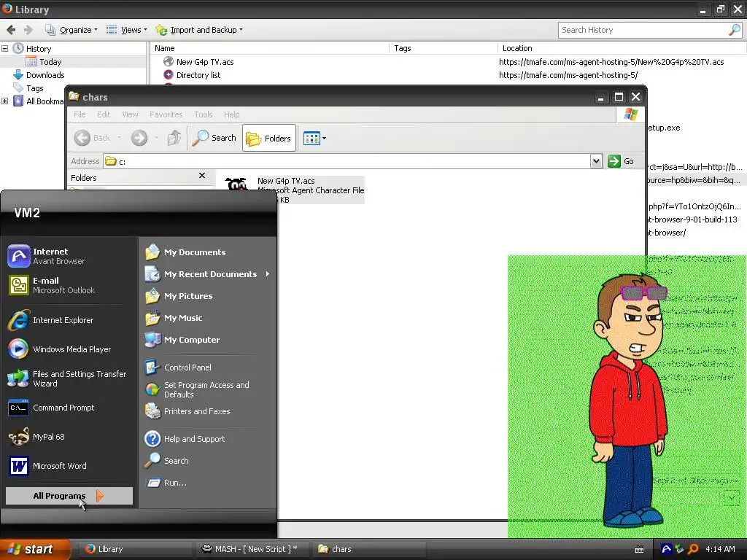
Task: Select New G4p TV.acs file in chars
Action: point(294,190)
